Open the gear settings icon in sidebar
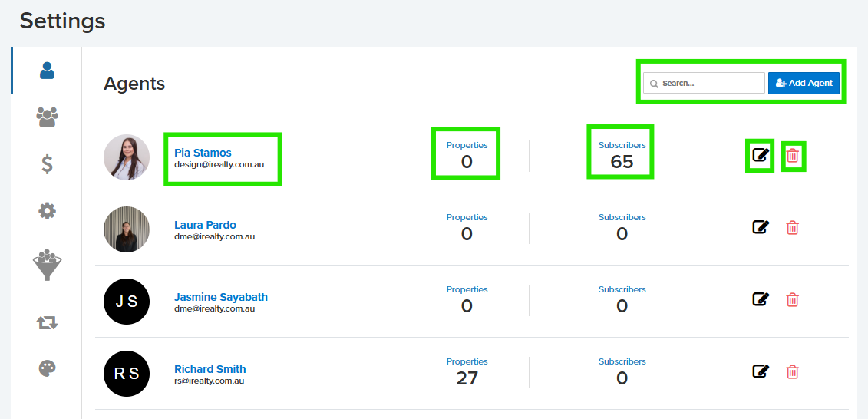This screenshot has width=868, height=419. coord(47,210)
